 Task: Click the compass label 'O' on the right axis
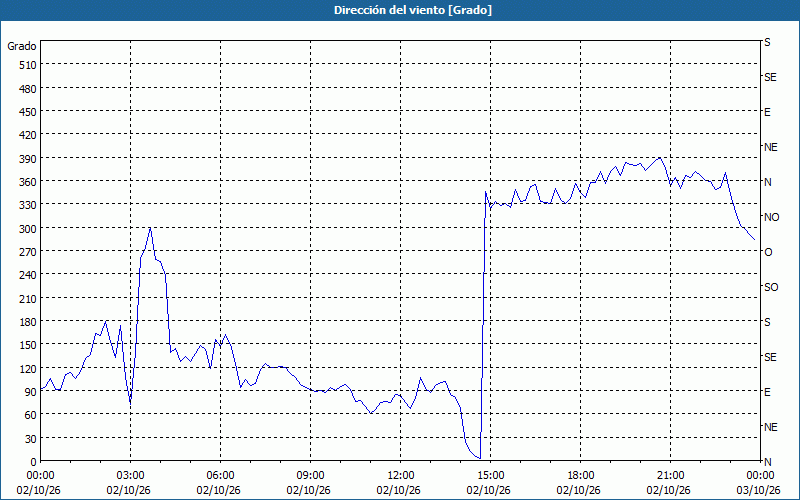click(x=768, y=253)
